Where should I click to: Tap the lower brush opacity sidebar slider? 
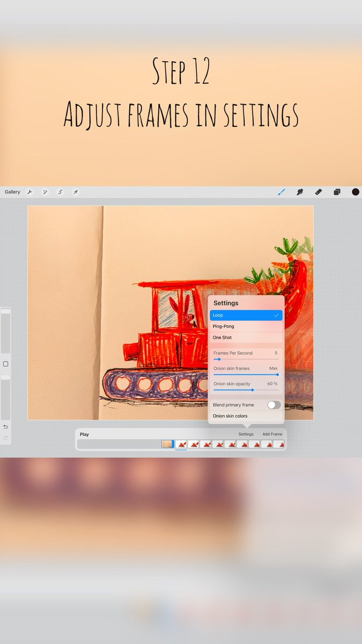point(5,397)
